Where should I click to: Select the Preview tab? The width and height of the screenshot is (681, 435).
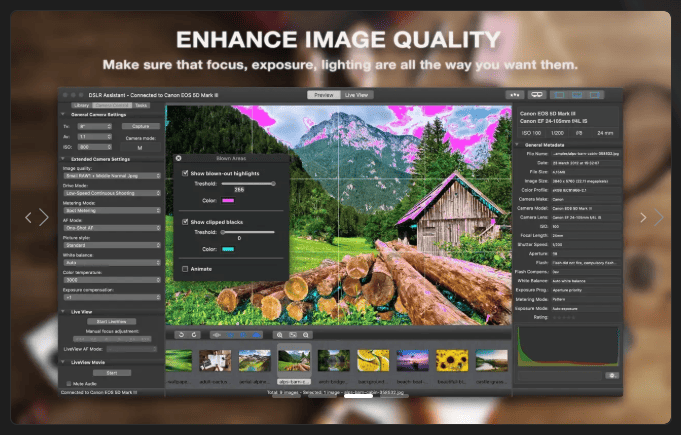[x=324, y=95]
